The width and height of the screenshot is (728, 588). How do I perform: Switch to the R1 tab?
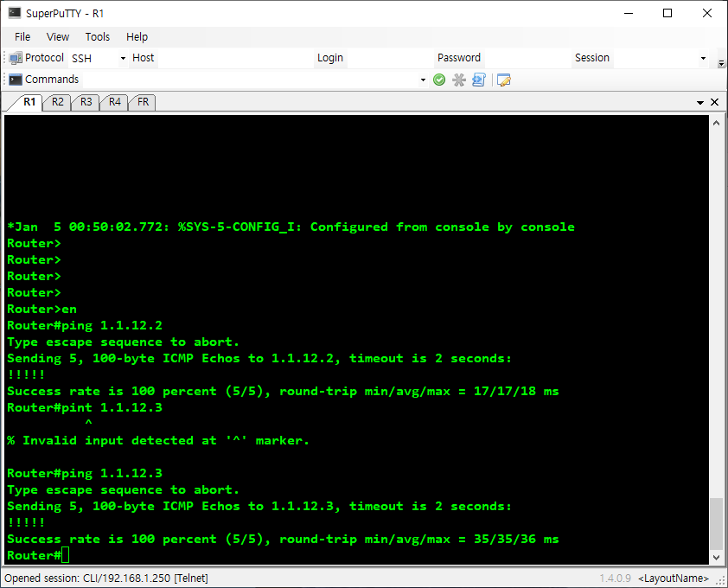point(29,102)
